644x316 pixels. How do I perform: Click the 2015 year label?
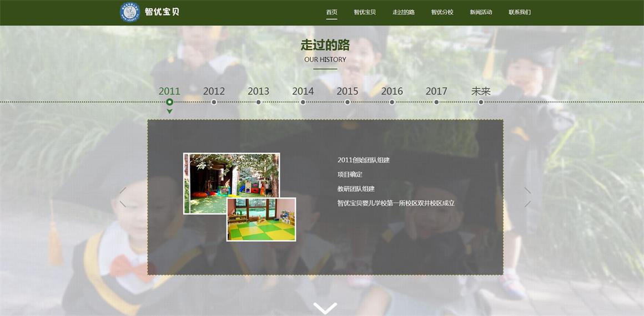348,91
